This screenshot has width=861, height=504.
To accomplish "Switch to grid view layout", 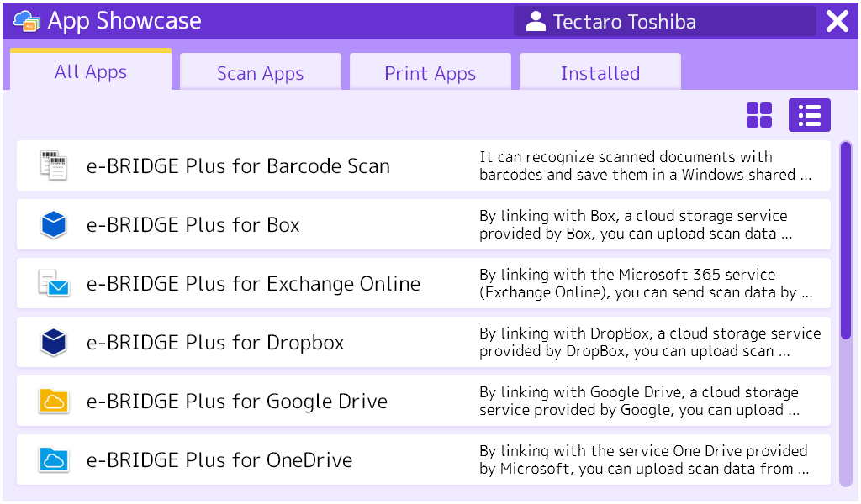I will click(759, 115).
